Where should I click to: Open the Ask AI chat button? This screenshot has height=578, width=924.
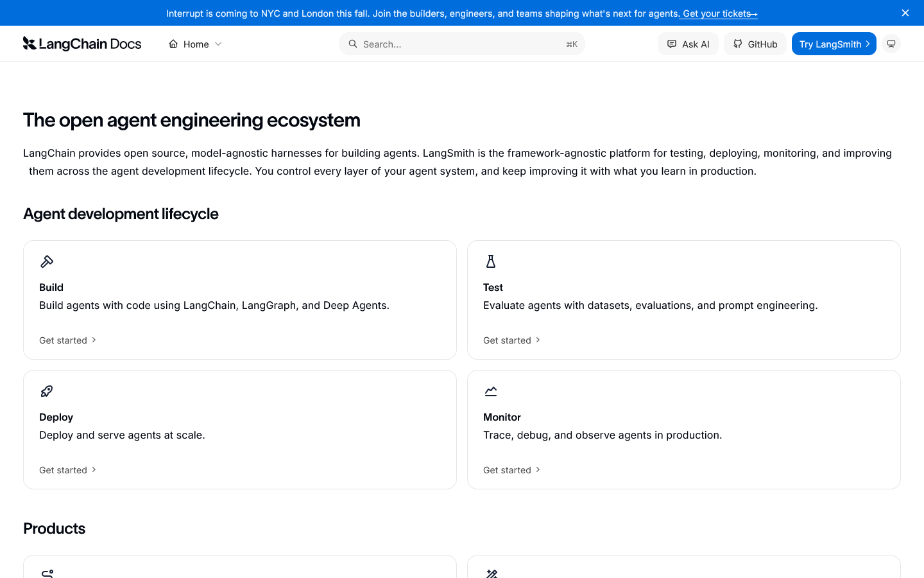click(x=688, y=44)
